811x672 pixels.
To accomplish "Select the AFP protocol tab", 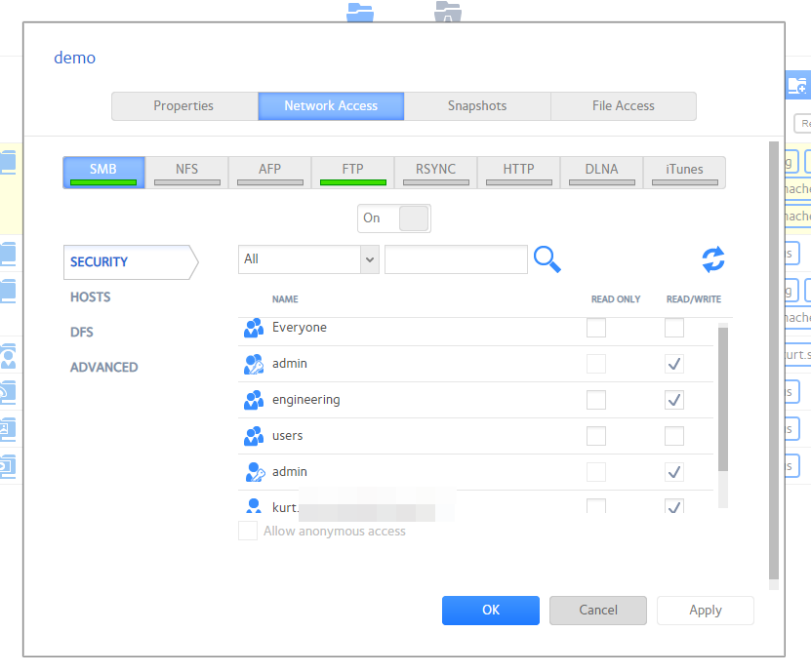I will coord(270,173).
